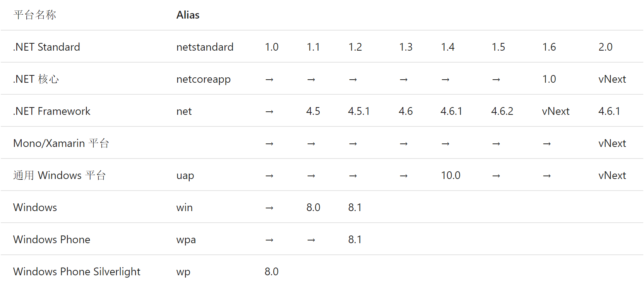Click the "4.6.2" version cell
Image resolution: width=644 pixels, height=283 pixels.
(x=502, y=111)
